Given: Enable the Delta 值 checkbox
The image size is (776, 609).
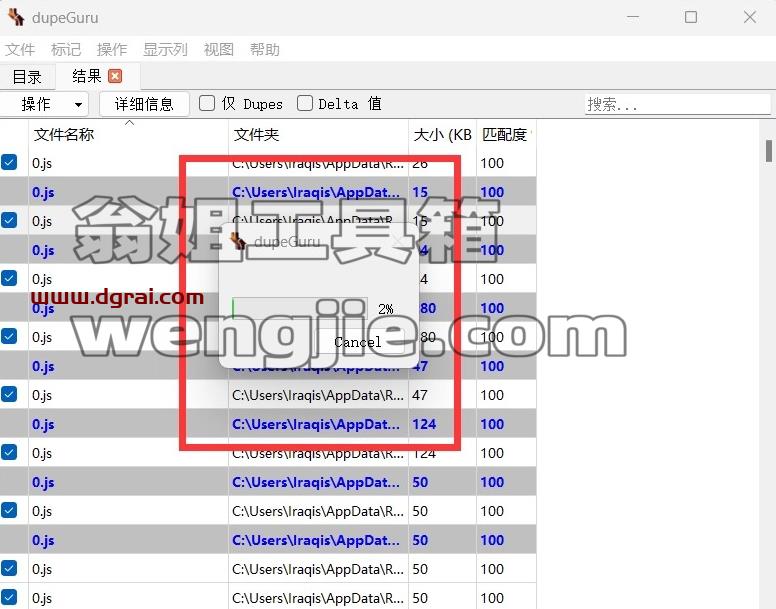Looking at the screenshot, I should click(x=305, y=103).
